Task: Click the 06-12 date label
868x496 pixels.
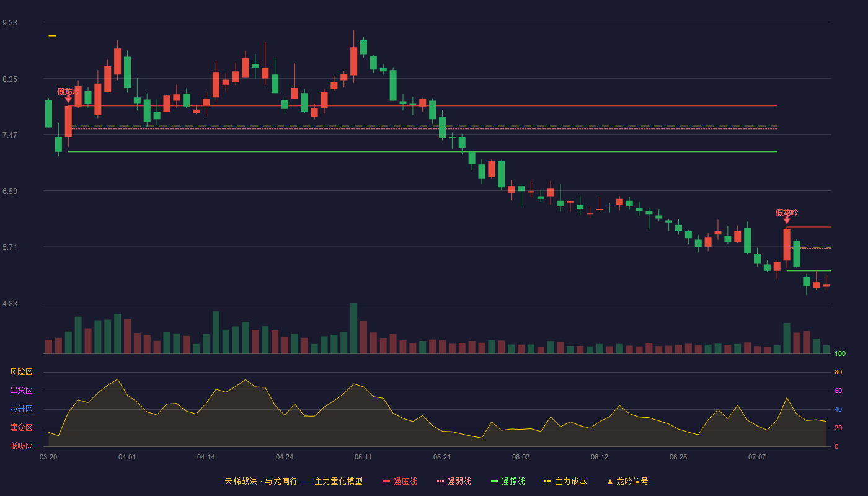Action: 600,457
